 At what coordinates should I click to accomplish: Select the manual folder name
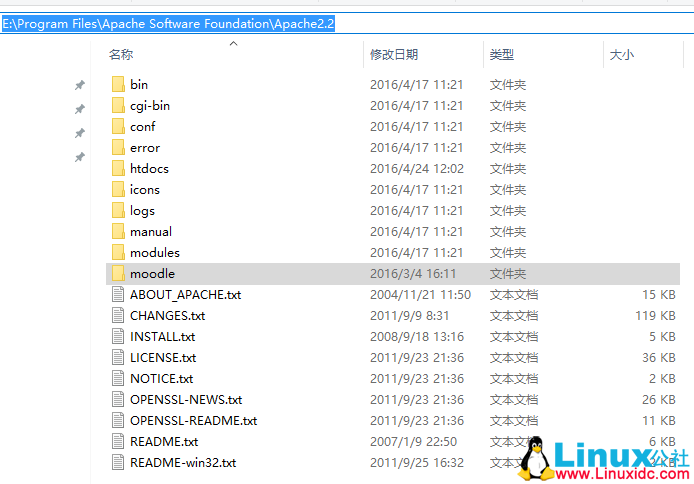(151, 232)
